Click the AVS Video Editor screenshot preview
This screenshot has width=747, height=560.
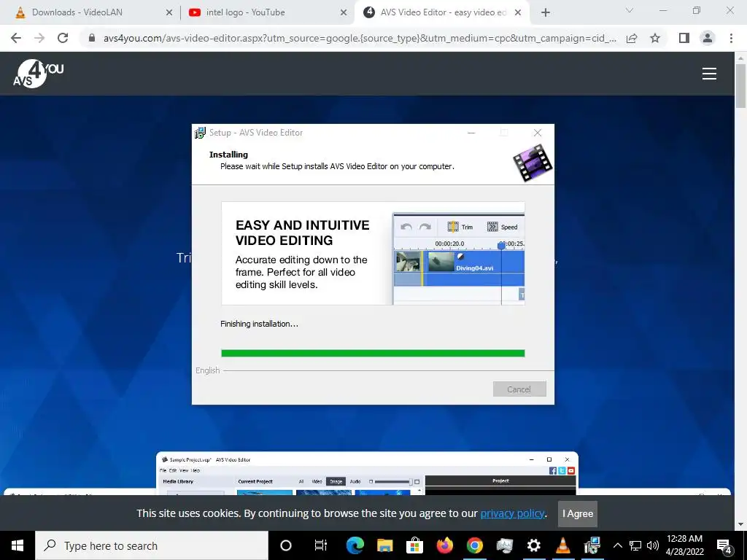(368, 473)
